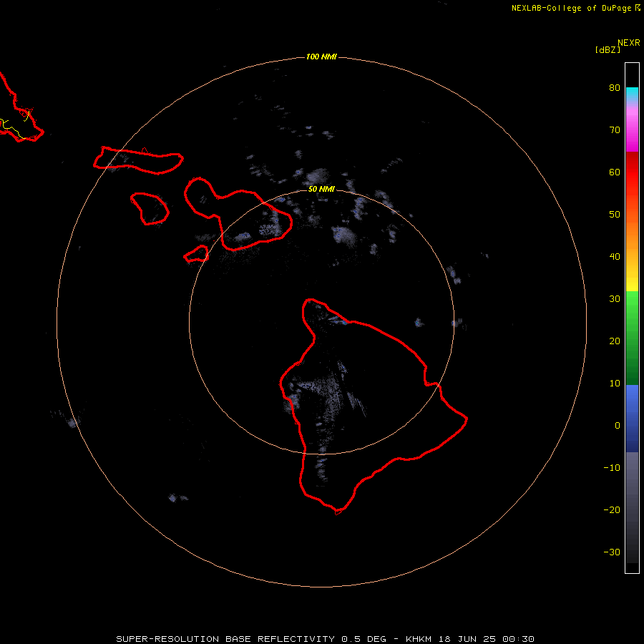Click the 'KHKM' radar site identifier
This screenshot has width=644, height=644.
coord(419,639)
